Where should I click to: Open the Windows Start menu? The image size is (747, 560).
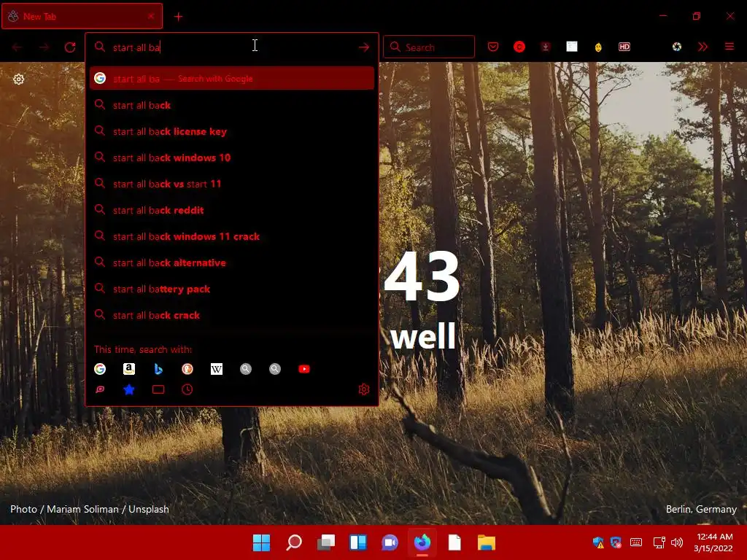pos(261,542)
